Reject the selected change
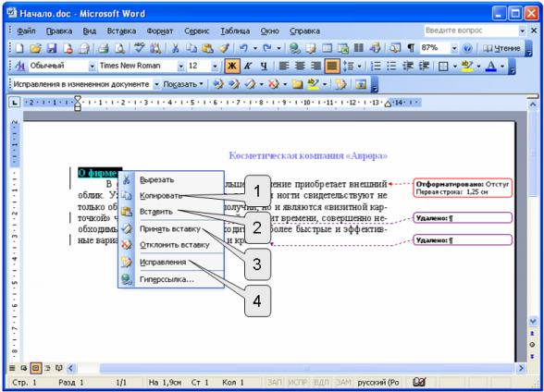This screenshot has height=392, width=544. [x=274, y=84]
